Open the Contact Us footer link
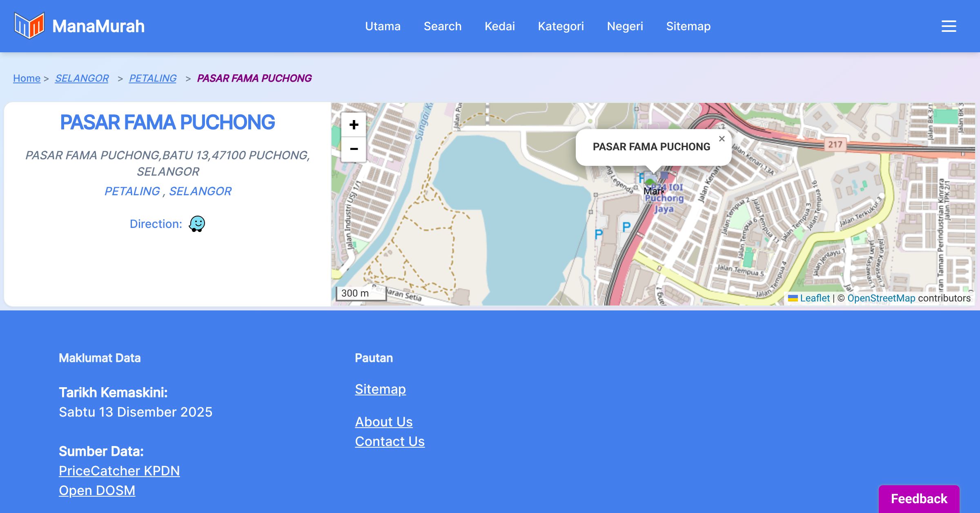 pos(390,441)
